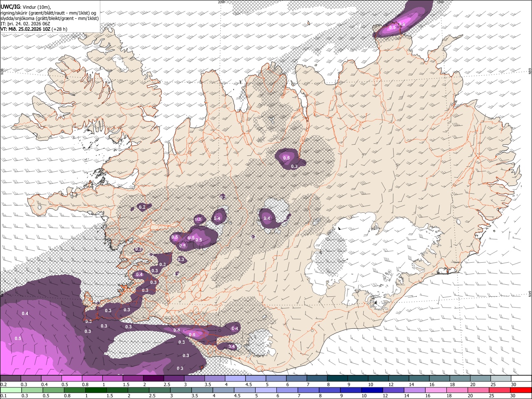Select the 0.3–0.4 mauve snow scale swatch

click(31, 378)
